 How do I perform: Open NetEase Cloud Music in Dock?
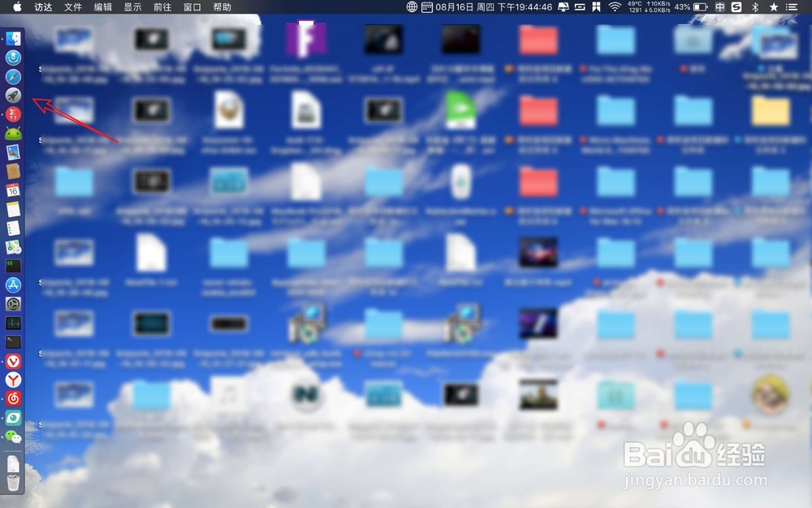13,398
